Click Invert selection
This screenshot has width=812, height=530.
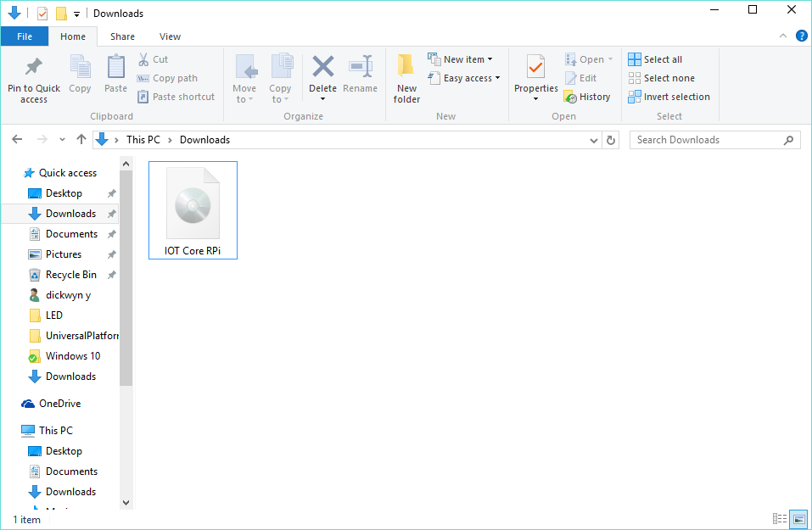pyautogui.click(x=669, y=97)
